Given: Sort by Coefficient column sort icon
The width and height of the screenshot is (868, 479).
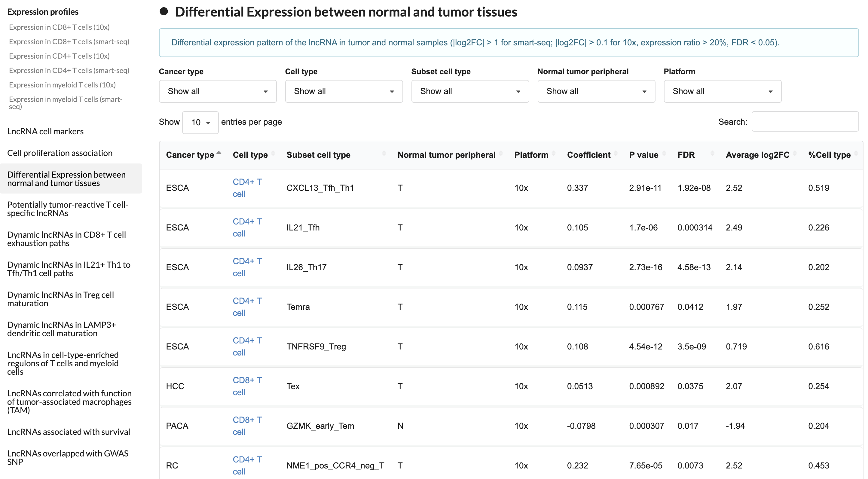Looking at the screenshot, I should coord(616,154).
